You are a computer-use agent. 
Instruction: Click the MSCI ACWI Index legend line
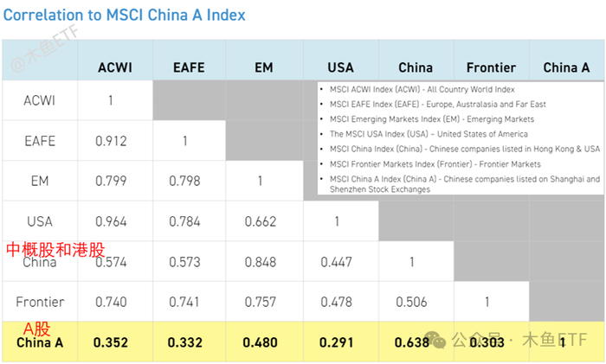[422, 89]
